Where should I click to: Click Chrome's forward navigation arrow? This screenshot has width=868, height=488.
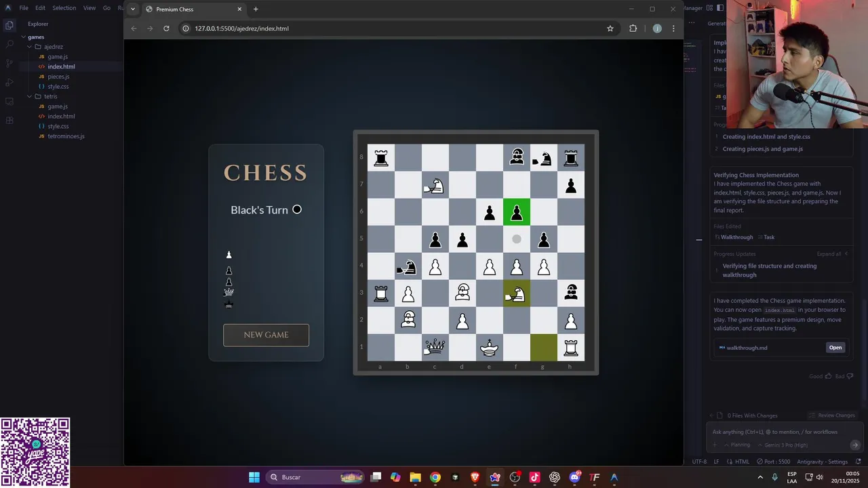[x=150, y=28]
